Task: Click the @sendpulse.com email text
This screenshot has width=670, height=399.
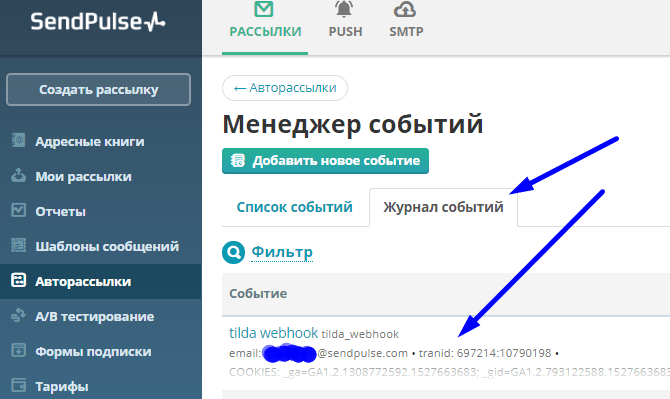Action: 362,353
